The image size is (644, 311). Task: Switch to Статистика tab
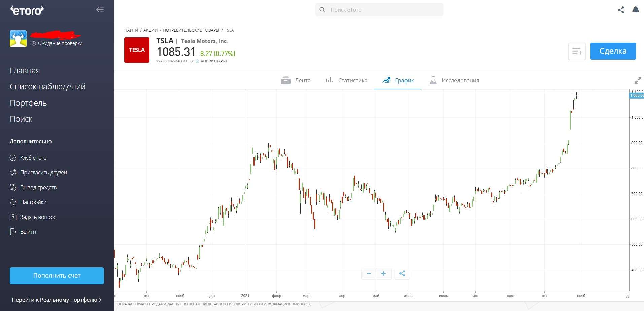(x=346, y=80)
